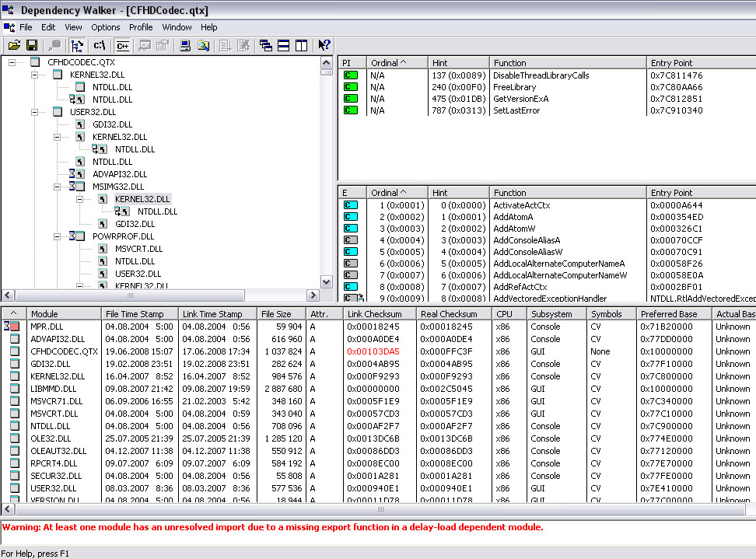Collapse the USER32.DLL tree branch

(x=35, y=112)
